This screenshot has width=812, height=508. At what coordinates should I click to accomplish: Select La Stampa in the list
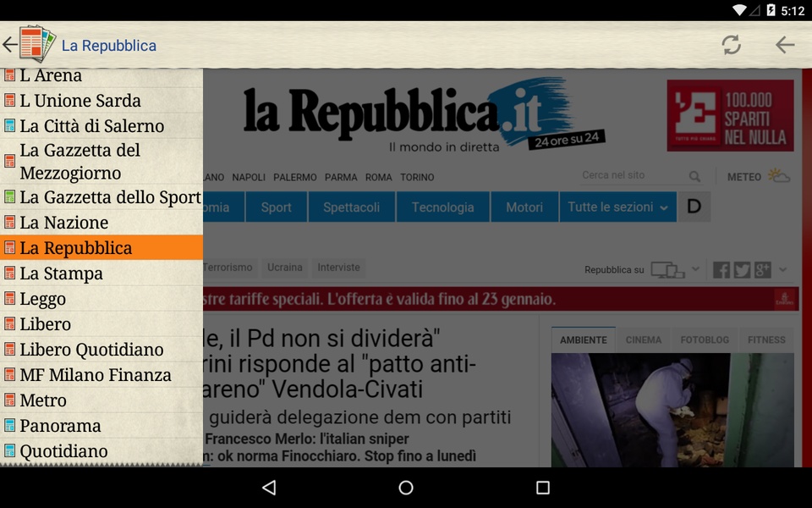click(x=101, y=273)
